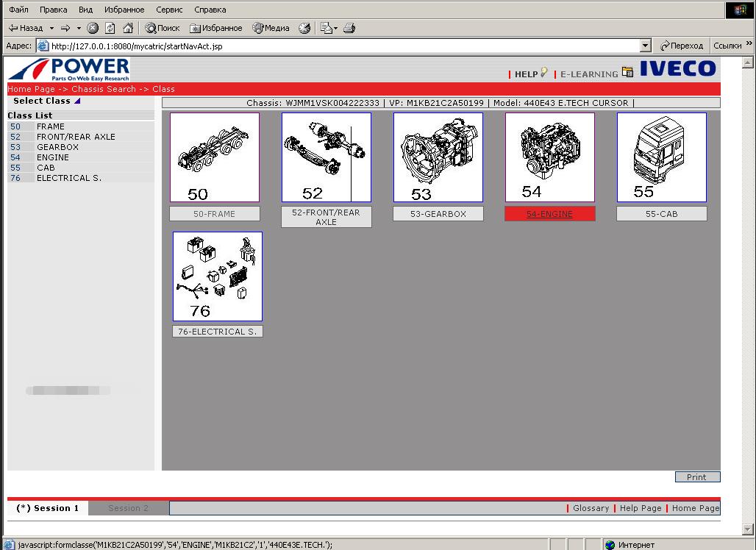Open the Поиск search toolbar button
This screenshot has height=550, width=756.
click(162, 28)
